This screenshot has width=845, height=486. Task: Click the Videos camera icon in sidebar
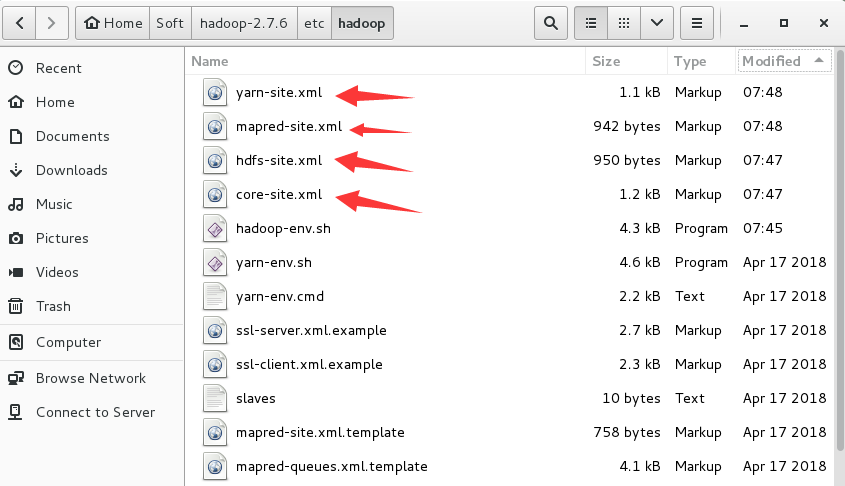click(x=16, y=272)
